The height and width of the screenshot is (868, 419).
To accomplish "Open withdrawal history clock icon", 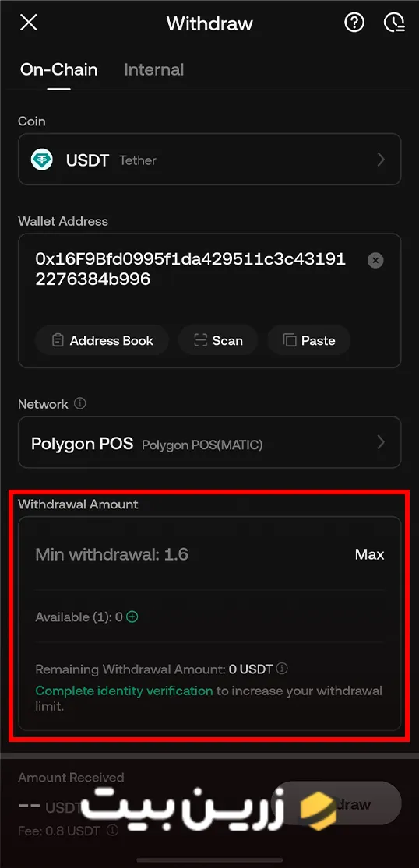I will 393,23.
